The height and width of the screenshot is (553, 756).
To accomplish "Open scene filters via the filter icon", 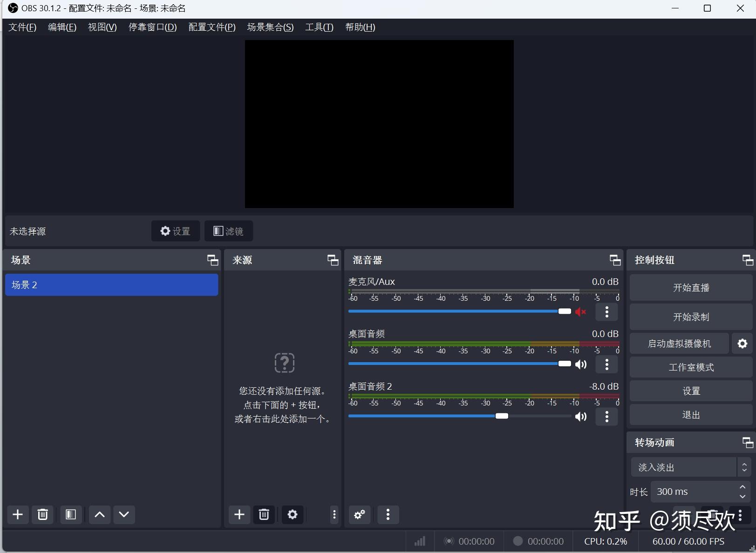I will (x=70, y=515).
